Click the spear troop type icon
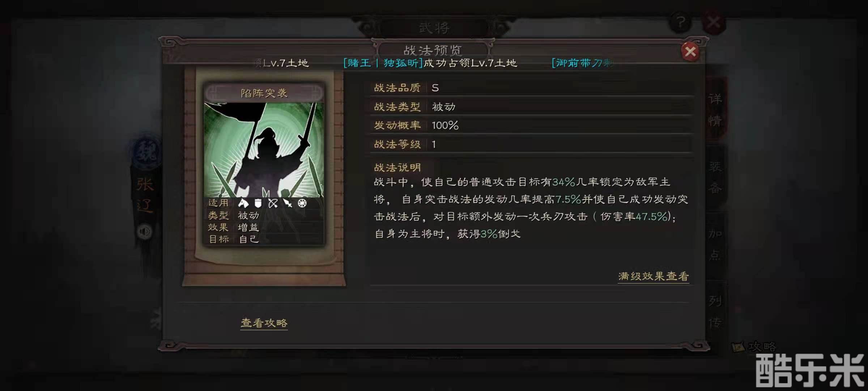This screenshot has height=391, width=868. (x=288, y=203)
